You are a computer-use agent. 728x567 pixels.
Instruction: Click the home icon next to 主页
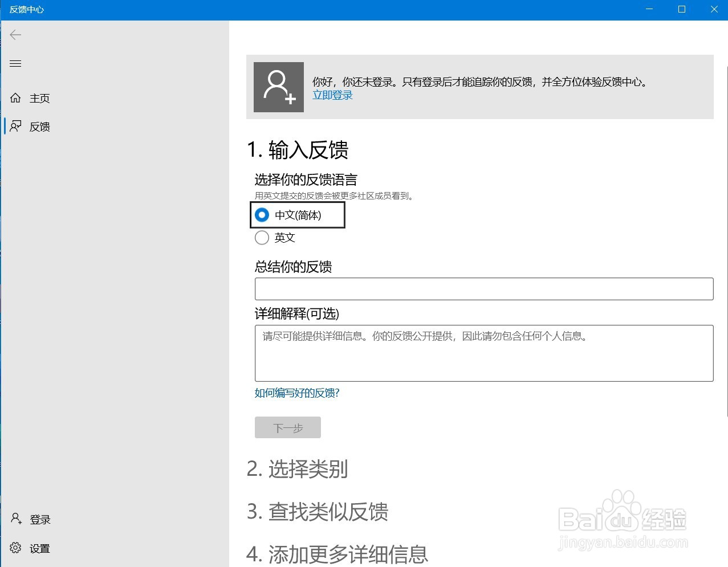tap(15, 97)
